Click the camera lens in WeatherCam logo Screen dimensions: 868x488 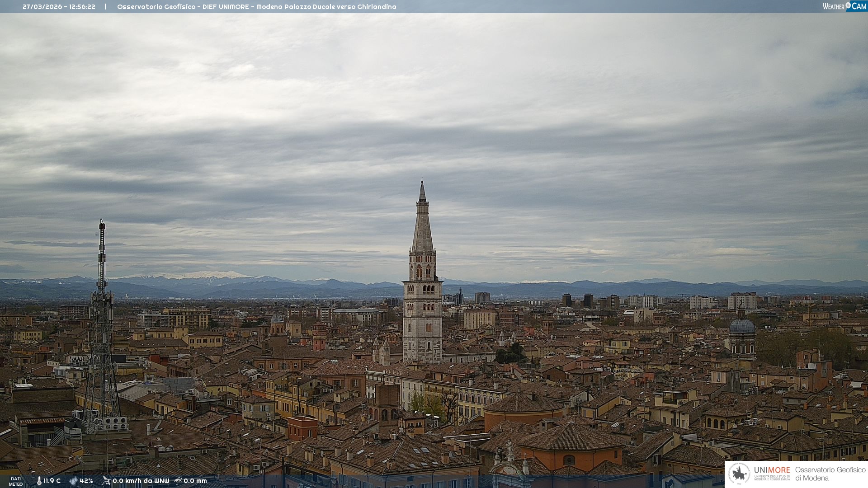tap(848, 5)
